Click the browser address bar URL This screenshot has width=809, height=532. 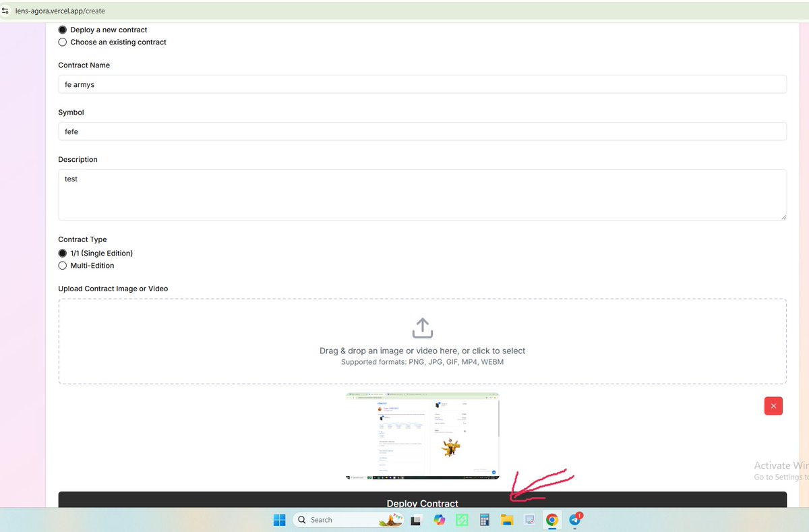[x=60, y=11]
